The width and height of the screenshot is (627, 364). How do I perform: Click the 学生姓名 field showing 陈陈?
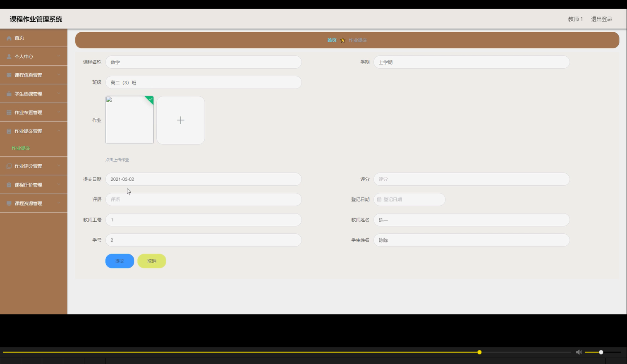(x=471, y=240)
